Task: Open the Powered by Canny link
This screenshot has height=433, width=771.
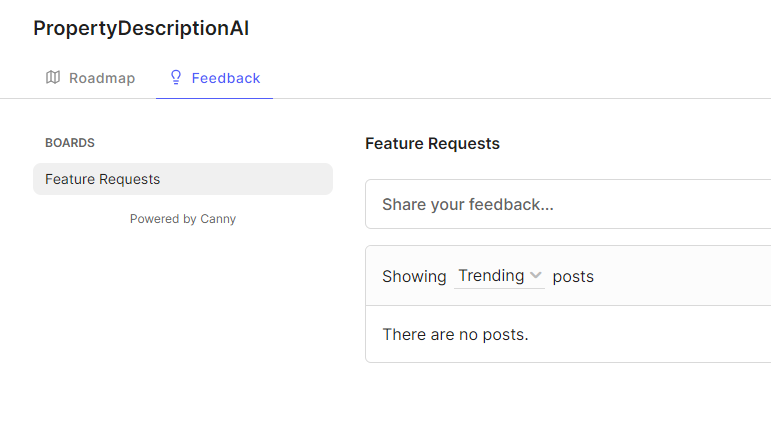Action: coord(182,219)
